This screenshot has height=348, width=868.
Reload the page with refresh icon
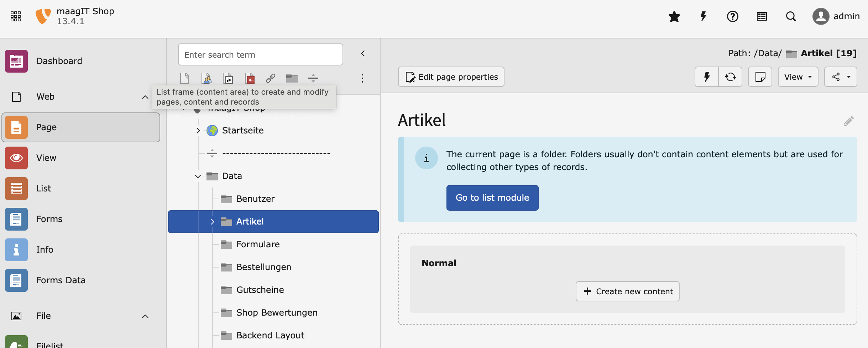730,77
